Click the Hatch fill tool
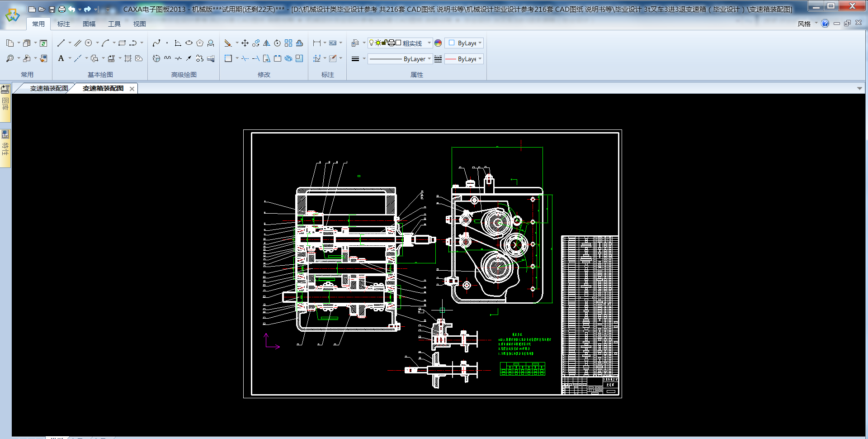This screenshot has width=868, height=439. (x=128, y=58)
